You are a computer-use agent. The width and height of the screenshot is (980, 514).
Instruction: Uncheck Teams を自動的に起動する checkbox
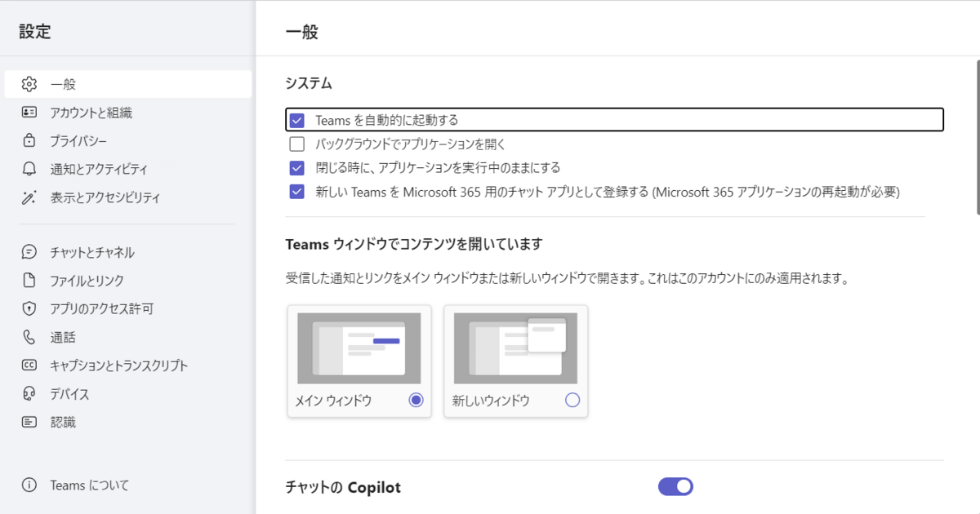[297, 120]
